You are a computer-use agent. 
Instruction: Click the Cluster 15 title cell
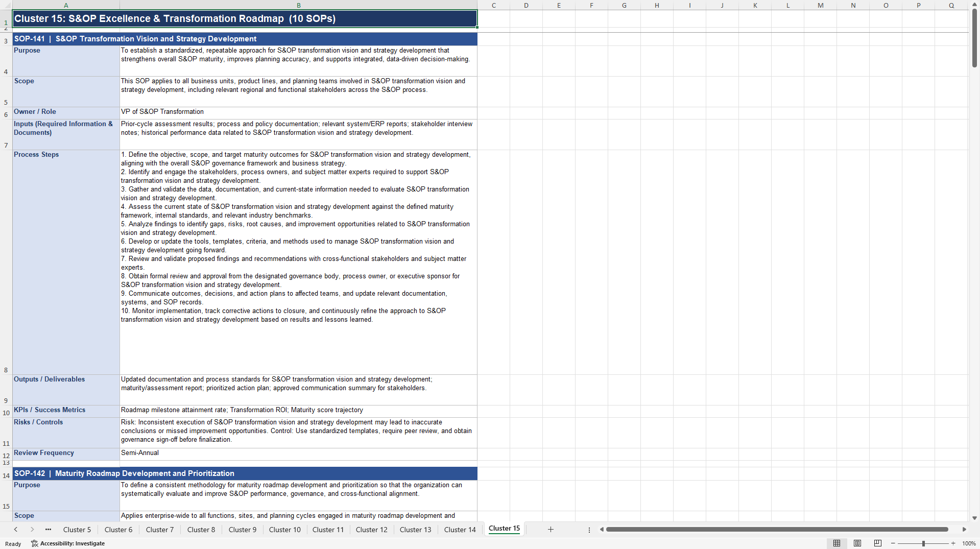coord(245,19)
